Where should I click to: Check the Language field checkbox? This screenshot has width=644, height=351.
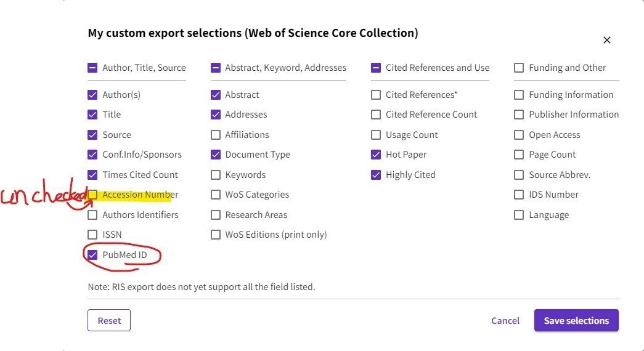(x=519, y=215)
